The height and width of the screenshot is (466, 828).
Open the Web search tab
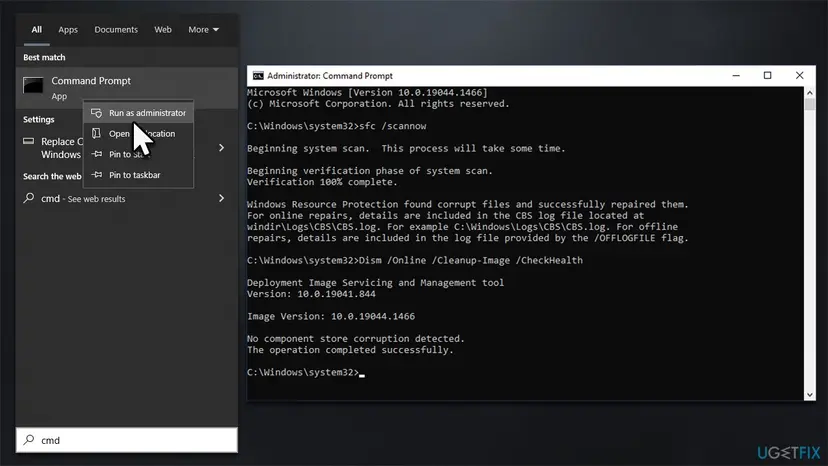pyautogui.click(x=163, y=30)
